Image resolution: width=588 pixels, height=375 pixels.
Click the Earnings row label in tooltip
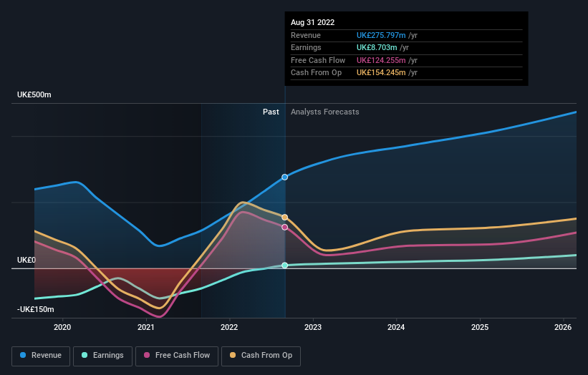click(x=306, y=47)
